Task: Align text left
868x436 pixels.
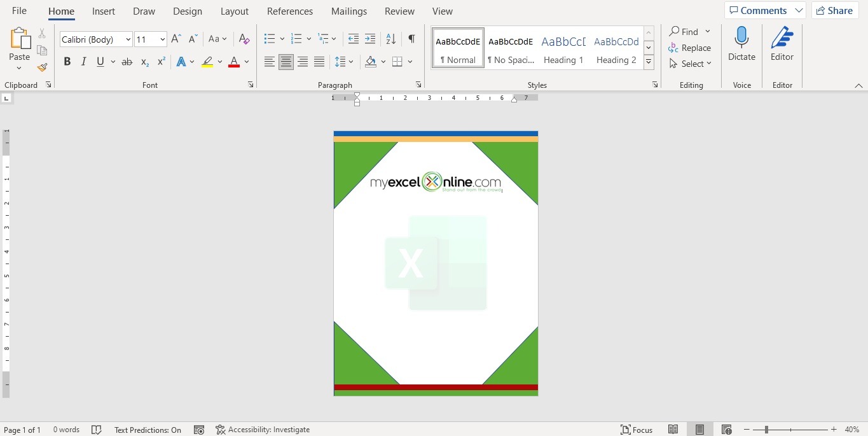Action: (x=270, y=62)
